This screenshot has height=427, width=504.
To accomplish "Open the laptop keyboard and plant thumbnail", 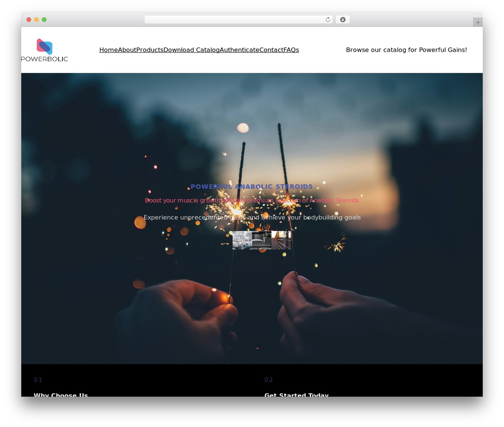I will (x=261, y=240).
